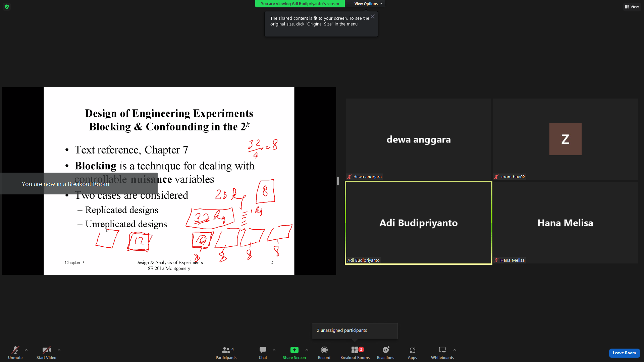Click the shared slide title 'Design of Engineering Experiments'
Image resolution: width=644 pixels, height=362 pixels.
click(169, 113)
